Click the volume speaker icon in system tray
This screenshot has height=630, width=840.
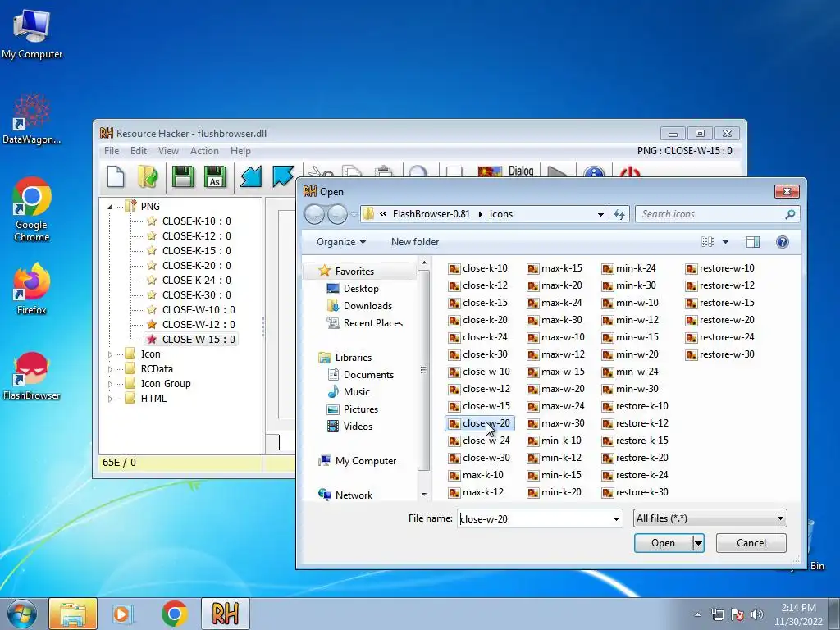[x=757, y=614]
